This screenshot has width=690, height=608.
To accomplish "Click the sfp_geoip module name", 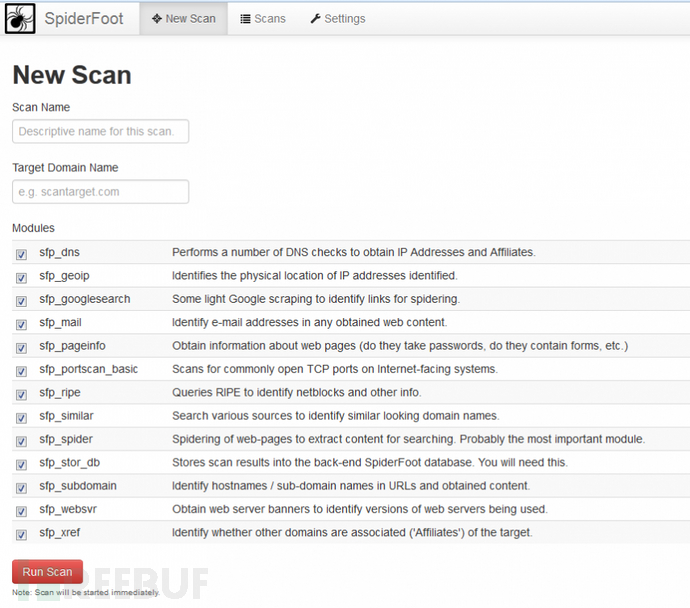I will (x=64, y=276).
